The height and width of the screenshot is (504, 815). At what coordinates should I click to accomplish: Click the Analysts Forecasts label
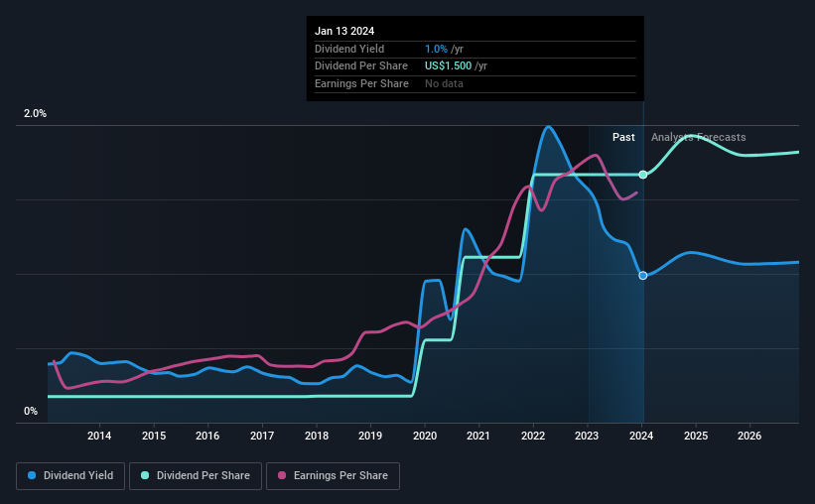pos(699,137)
